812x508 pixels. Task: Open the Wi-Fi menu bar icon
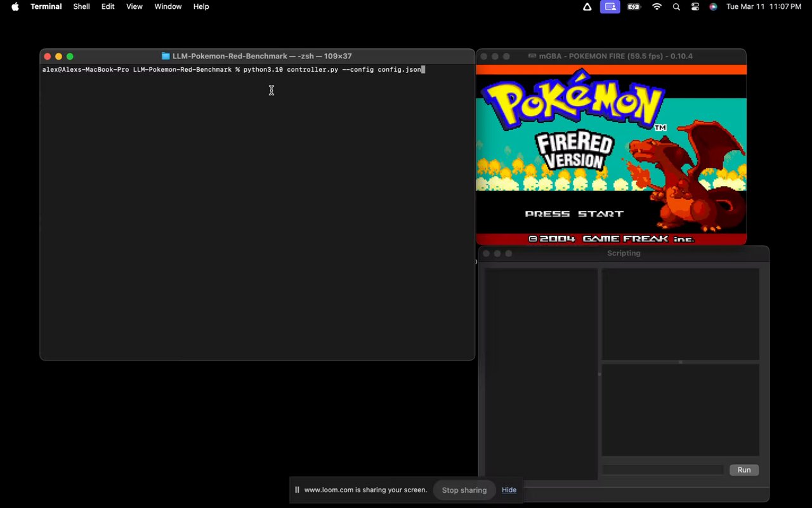point(657,6)
